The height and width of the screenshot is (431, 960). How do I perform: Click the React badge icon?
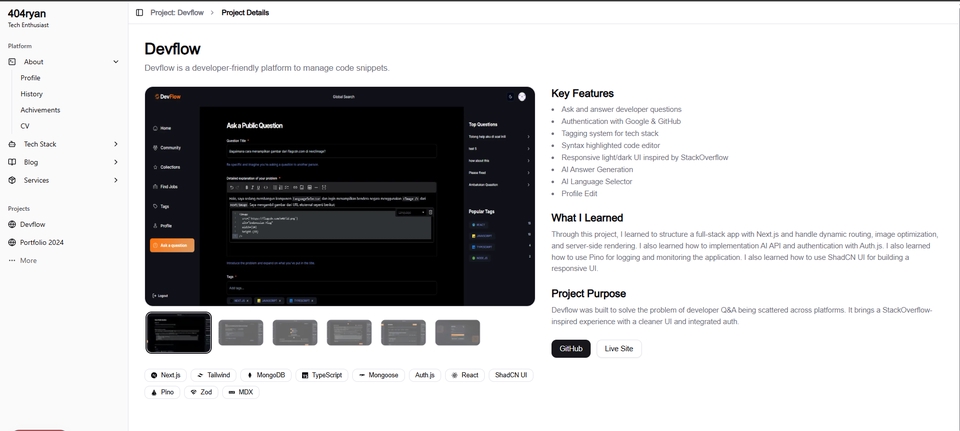pyautogui.click(x=454, y=375)
